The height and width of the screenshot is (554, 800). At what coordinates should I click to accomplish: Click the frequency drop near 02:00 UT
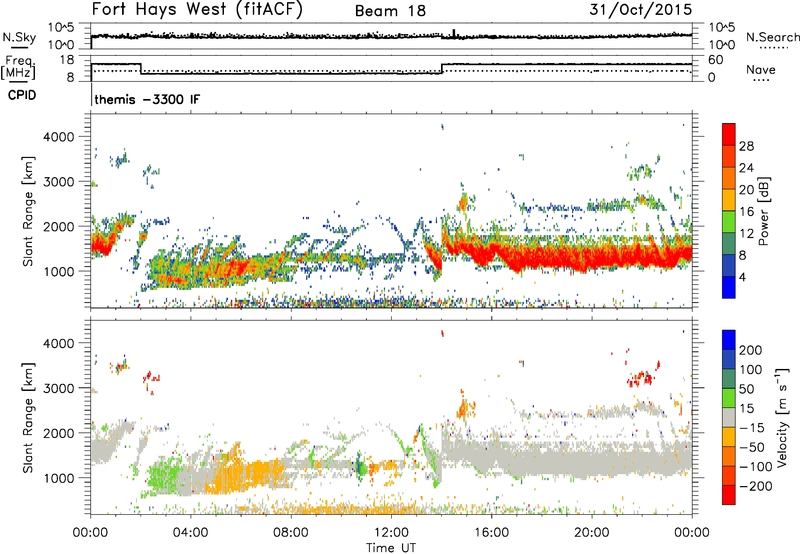tap(141, 68)
